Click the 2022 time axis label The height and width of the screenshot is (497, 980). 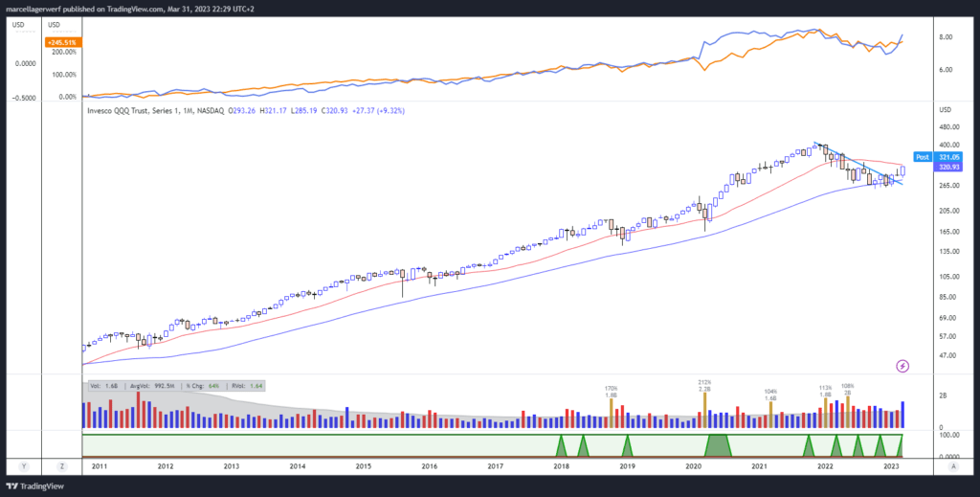826,466
